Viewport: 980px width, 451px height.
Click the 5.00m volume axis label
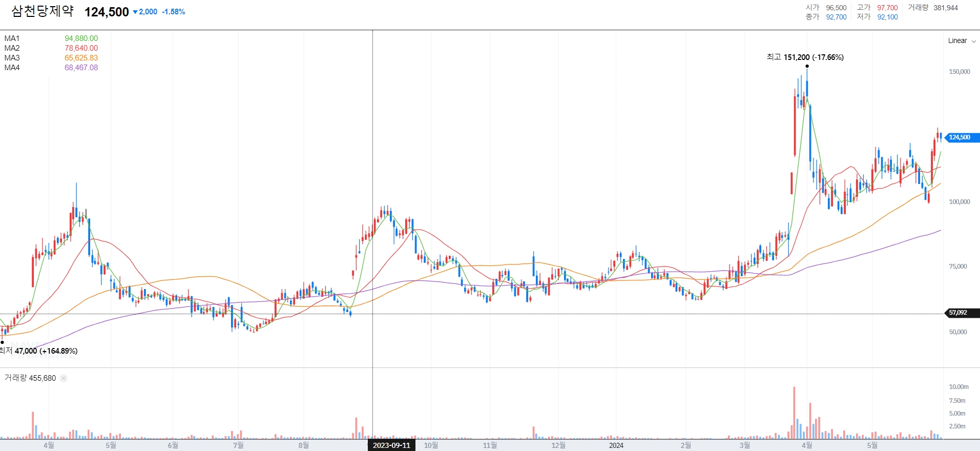point(957,414)
